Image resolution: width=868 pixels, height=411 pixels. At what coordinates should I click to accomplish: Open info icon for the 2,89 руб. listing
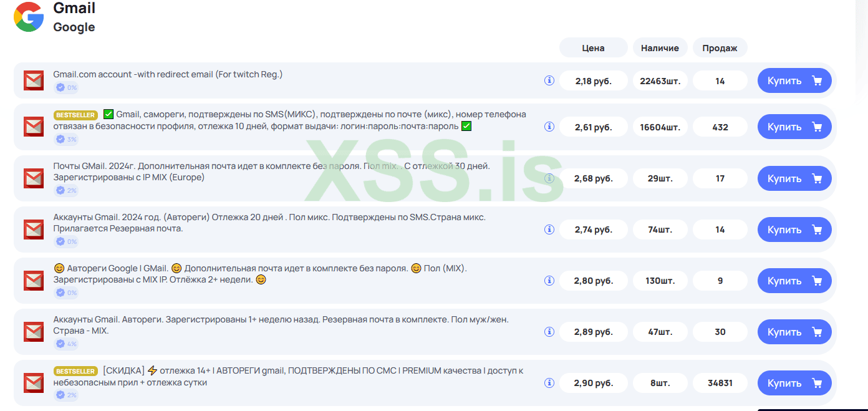(x=549, y=332)
